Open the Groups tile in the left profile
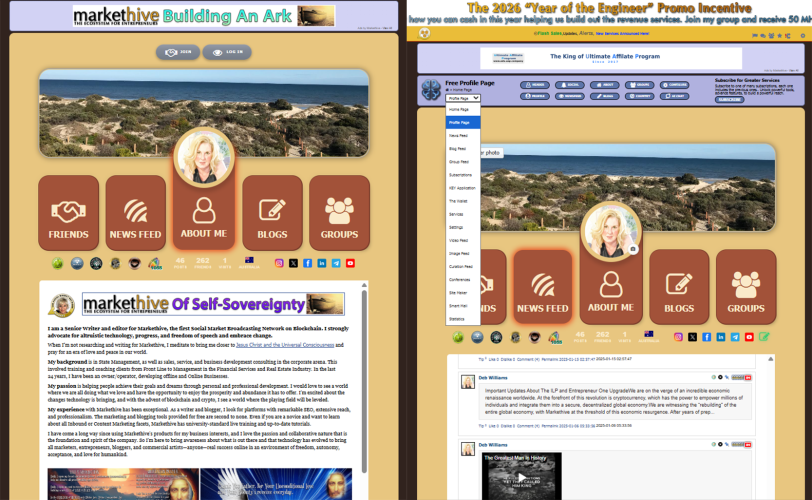This screenshot has height=500, width=812. [x=339, y=213]
